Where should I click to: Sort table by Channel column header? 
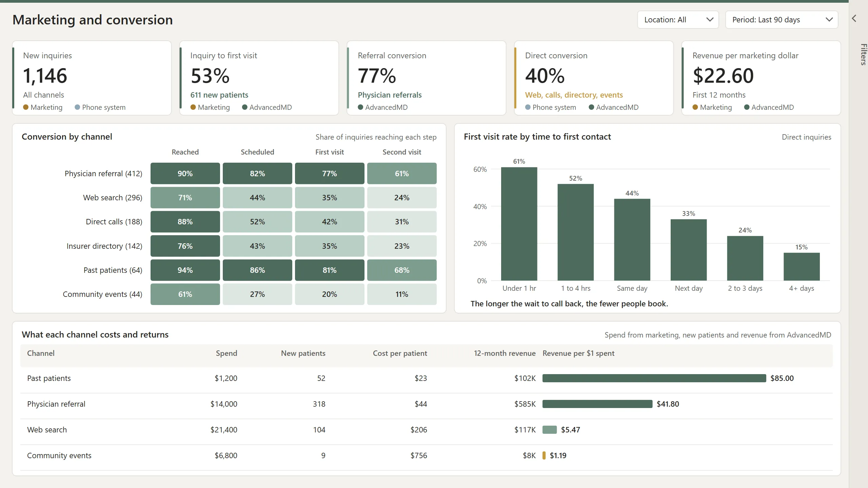41,353
